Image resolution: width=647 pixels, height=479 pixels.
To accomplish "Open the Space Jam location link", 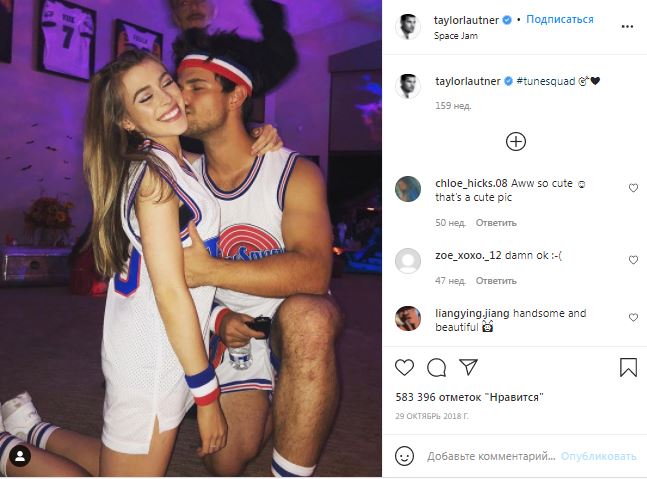I will click(x=457, y=35).
